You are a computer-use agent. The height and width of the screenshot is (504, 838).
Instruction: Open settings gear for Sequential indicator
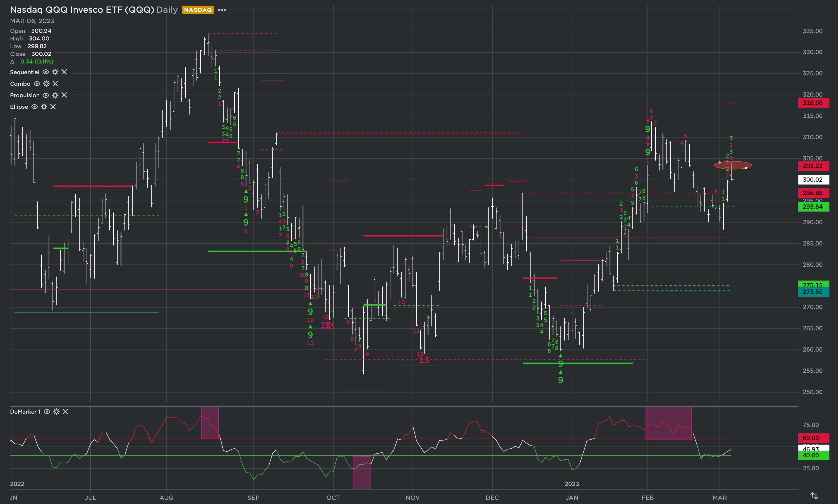coord(55,72)
